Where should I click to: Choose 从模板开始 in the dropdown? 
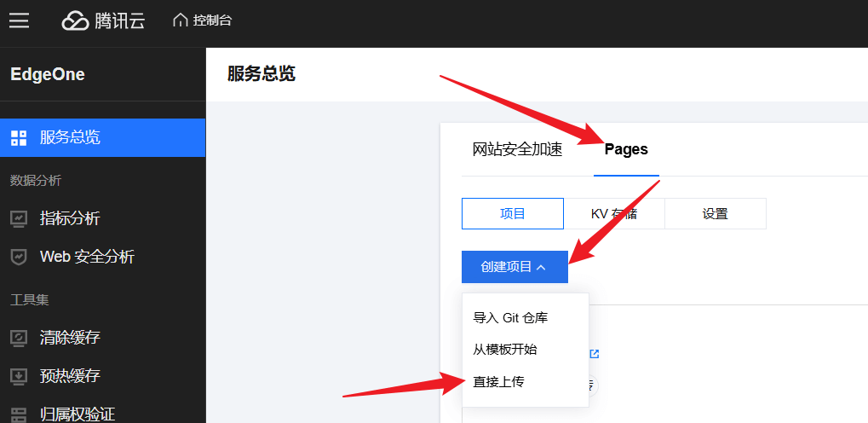click(x=505, y=350)
